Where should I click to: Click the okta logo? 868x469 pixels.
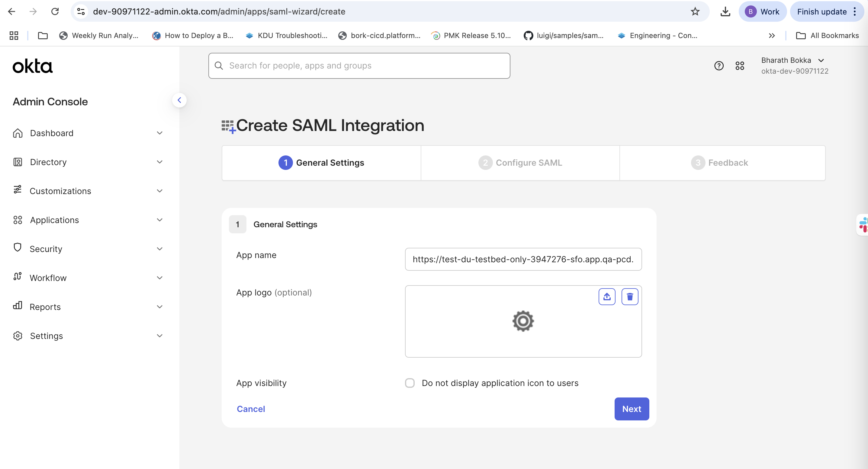tap(32, 66)
